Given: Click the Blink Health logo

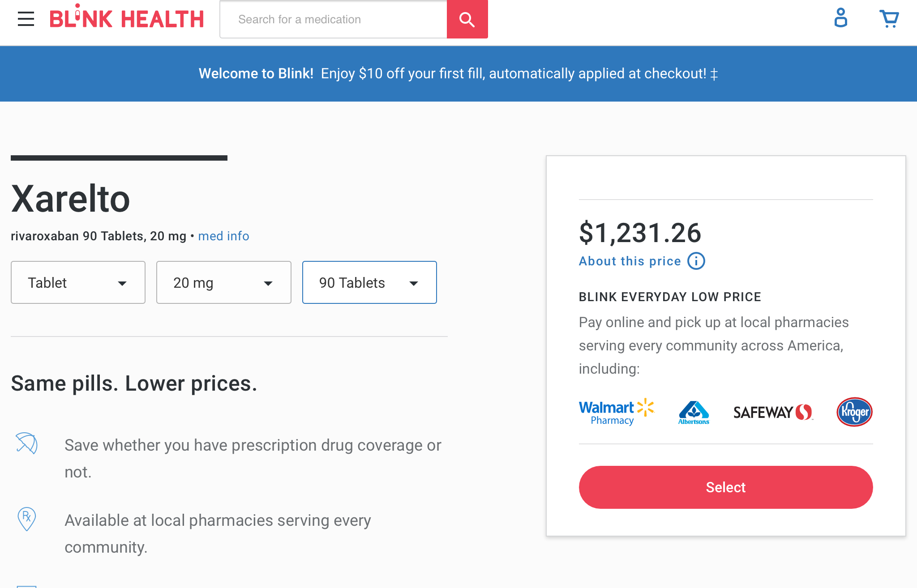Looking at the screenshot, I should [127, 18].
